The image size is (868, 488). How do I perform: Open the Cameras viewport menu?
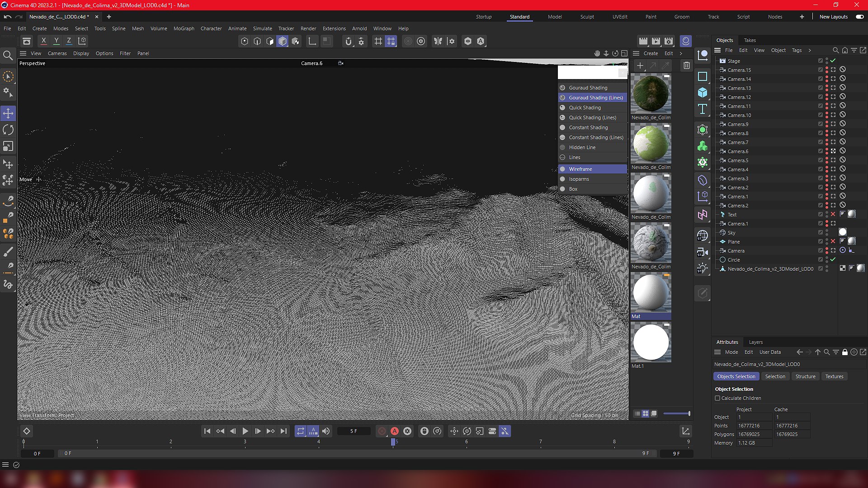click(57, 53)
